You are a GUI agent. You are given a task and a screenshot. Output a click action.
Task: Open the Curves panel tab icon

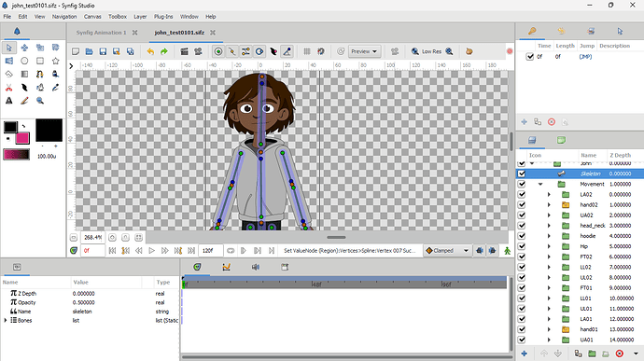(x=226, y=267)
